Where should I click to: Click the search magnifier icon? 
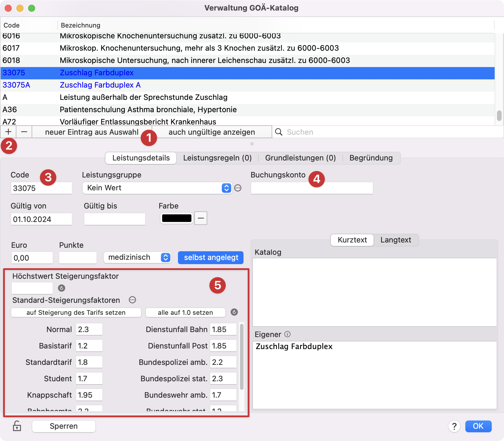(279, 132)
